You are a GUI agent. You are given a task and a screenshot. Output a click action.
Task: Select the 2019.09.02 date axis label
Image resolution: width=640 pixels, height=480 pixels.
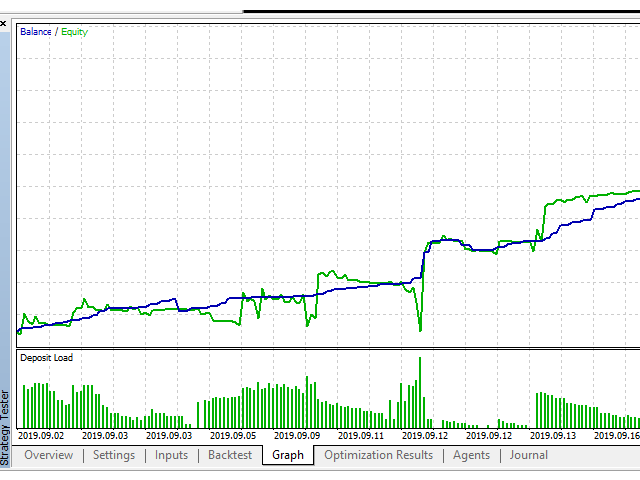pos(40,435)
